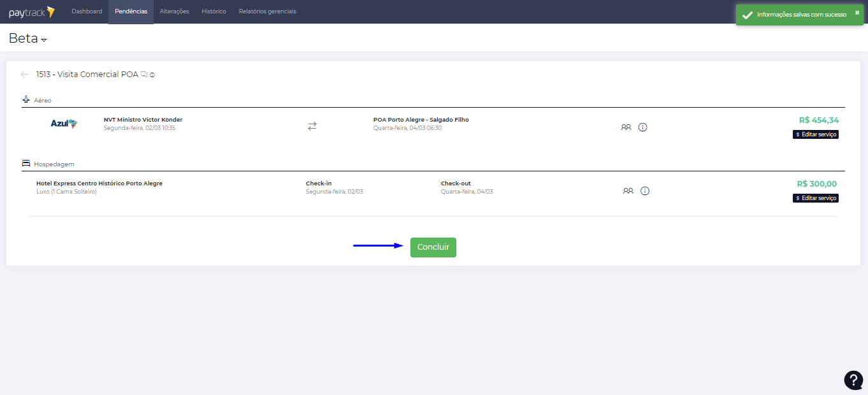Click POA Porto Alegre - Salgado Filho text

click(421, 120)
